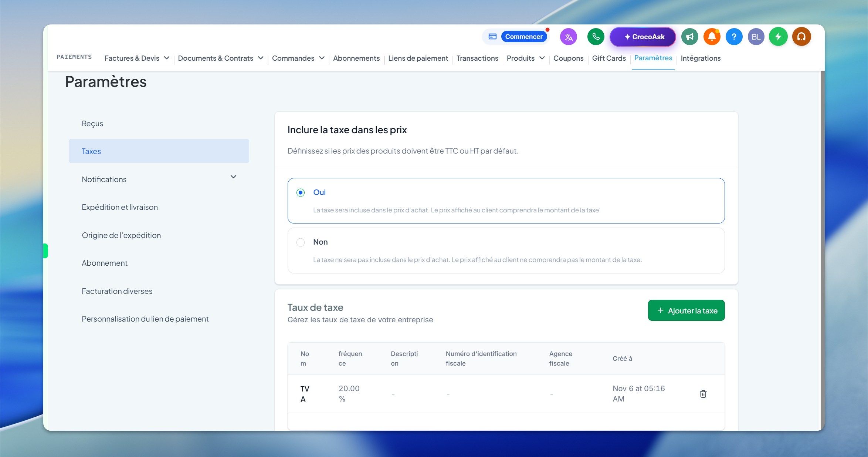
Task: Click the blue help question mark icon
Action: 734,37
